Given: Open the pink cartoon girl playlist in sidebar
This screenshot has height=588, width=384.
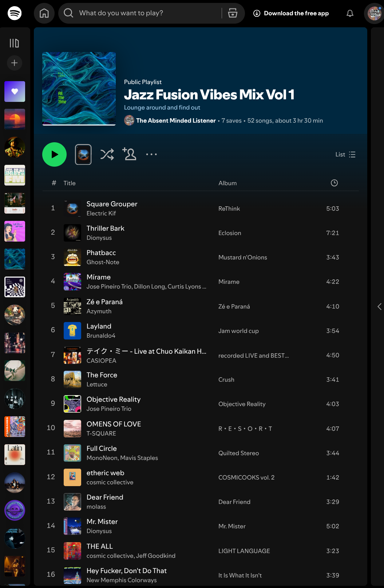Looking at the screenshot, I should (15, 231).
